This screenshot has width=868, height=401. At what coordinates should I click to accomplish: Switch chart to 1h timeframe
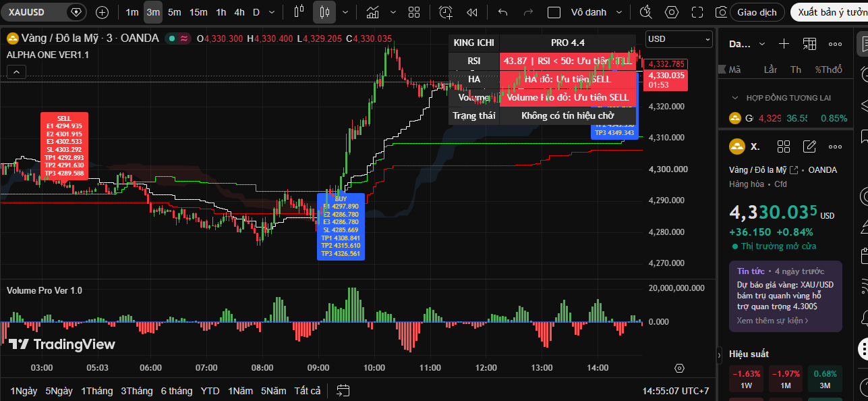[x=221, y=12]
